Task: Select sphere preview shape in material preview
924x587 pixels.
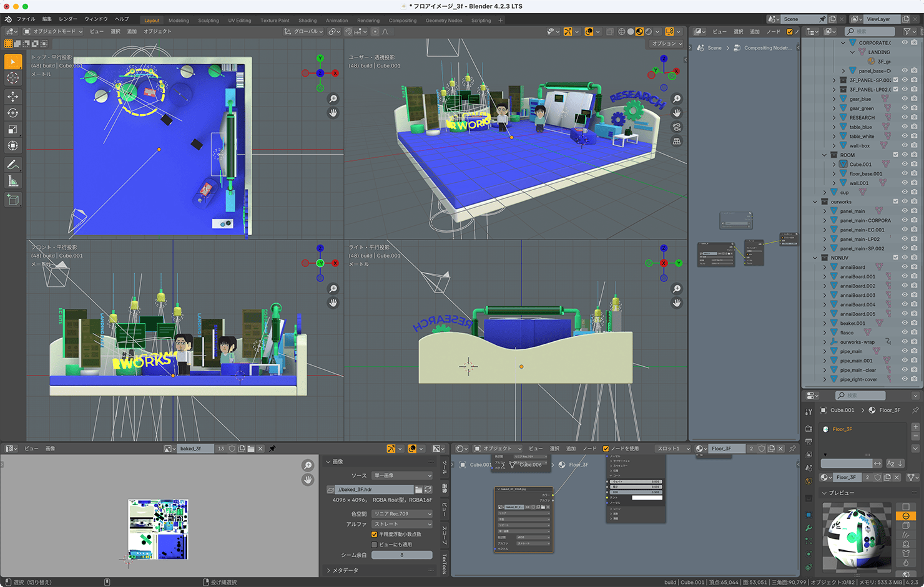Action: point(906,516)
